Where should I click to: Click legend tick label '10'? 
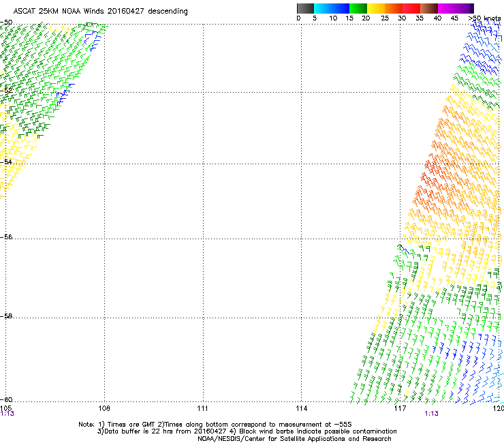click(x=333, y=18)
